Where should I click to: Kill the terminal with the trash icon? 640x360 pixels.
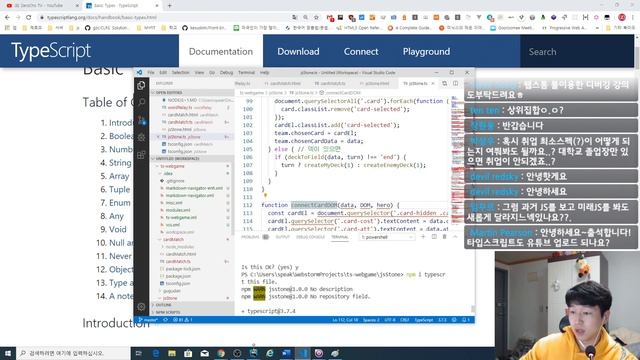pyautogui.click(x=444, y=237)
